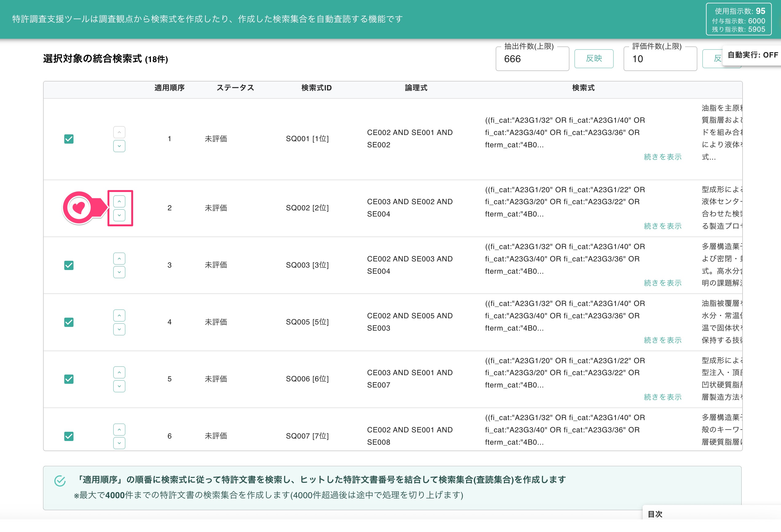781x532 pixels.
Task: Uncheck the SQ001 [1位] row checkbox
Action: coord(69,139)
